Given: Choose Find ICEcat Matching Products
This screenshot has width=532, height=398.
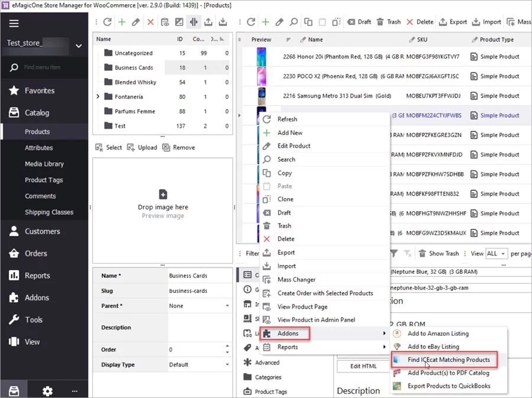Looking at the screenshot, I should 449,360.
